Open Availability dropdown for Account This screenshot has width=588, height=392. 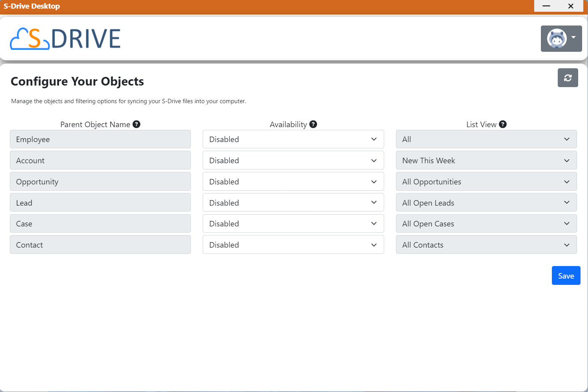(293, 160)
